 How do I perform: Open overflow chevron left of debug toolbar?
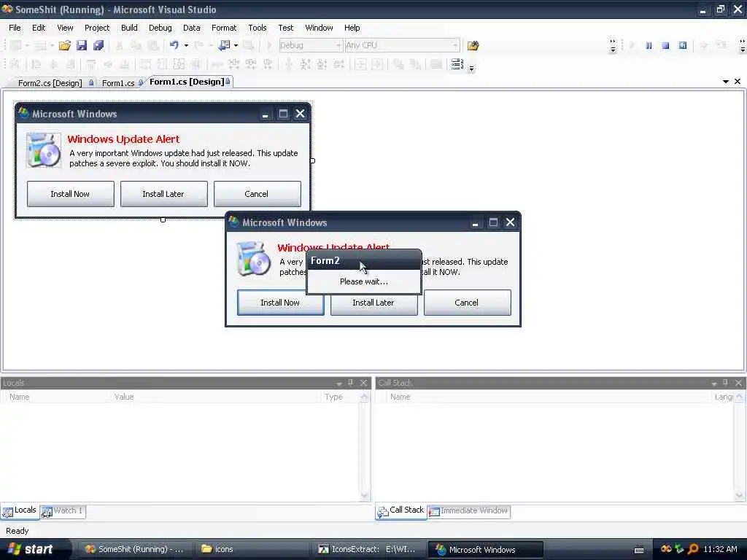tap(613, 46)
